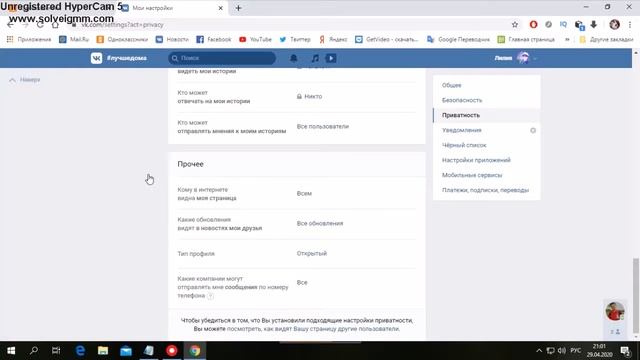The image size is (640, 360).
Task: Show hidden system tray icons
Action: coord(539,351)
